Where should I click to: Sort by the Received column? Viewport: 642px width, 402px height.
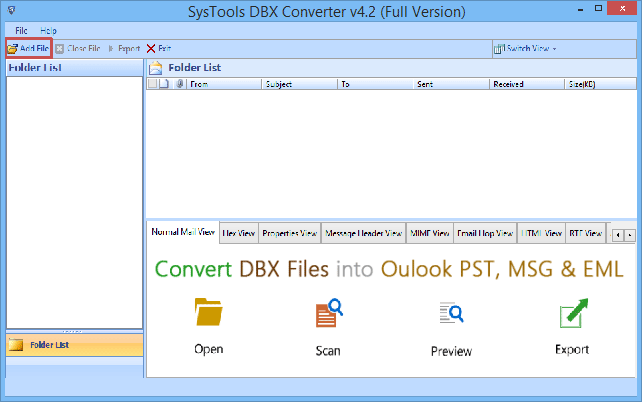527,84
